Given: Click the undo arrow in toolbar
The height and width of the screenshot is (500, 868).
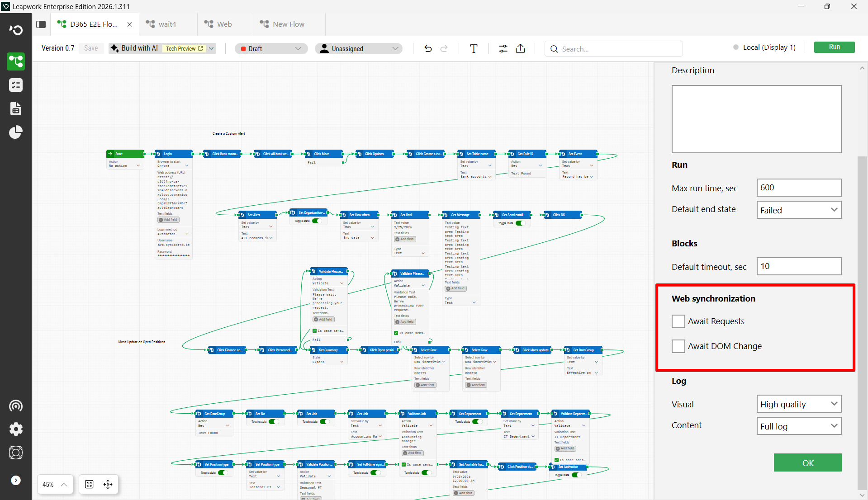Looking at the screenshot, I should pyautogui.click(x=428, y=49).
